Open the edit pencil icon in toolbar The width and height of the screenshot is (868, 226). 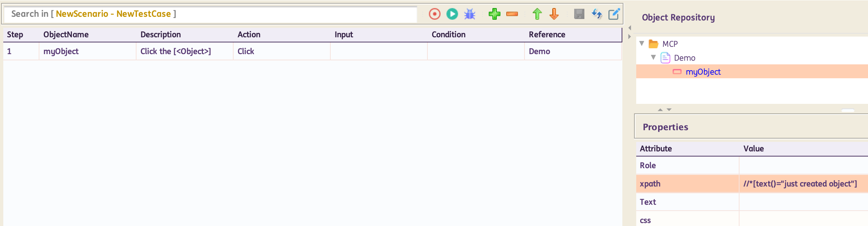(x=614, y=14)
